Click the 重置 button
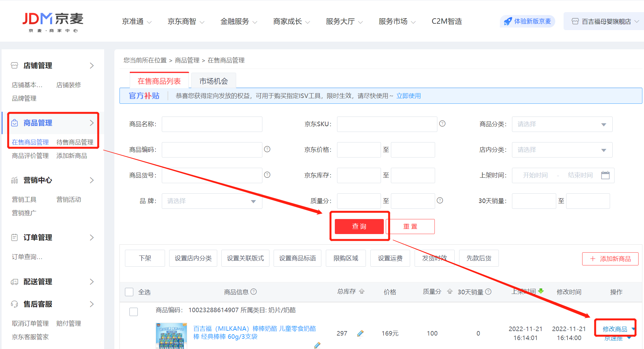 410,226
